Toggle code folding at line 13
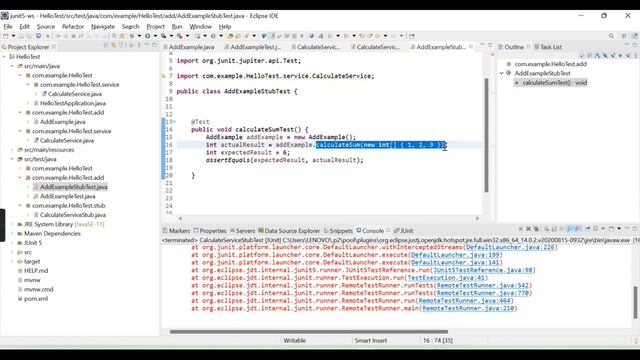Image resolution: width=640 pixels, height=360 pixels. (175, 122)
